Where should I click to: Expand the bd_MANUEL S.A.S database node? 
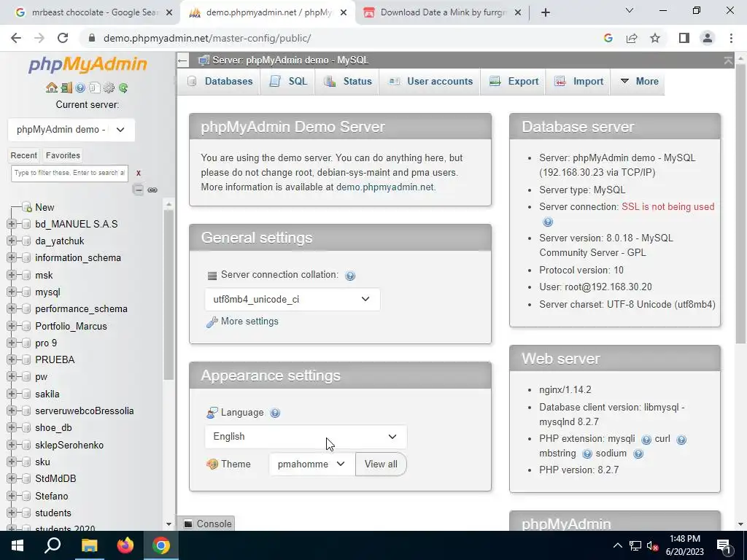(x=12, y=225)
